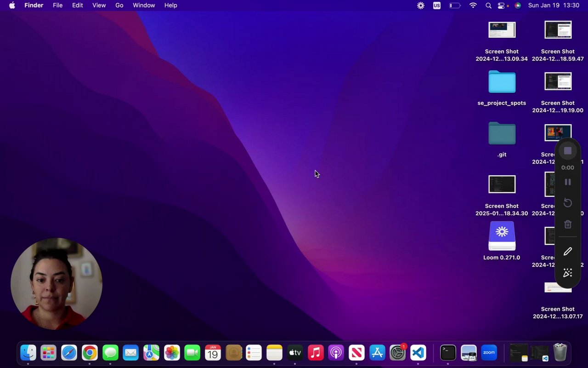Image resolution: width=588 pixels, height=368 pixels.
Task: Open the Finder application menu
Action: coord(34,6)
